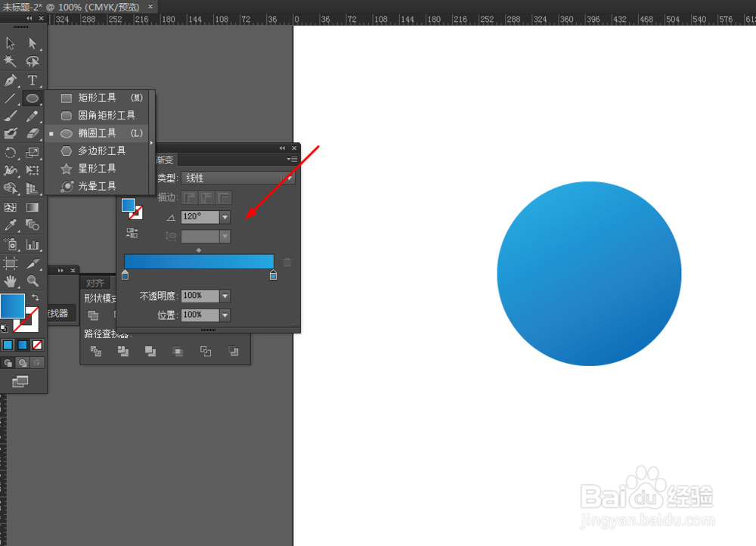Choose the Pencil tool
The image size is (756, 546).
(33, 116)
